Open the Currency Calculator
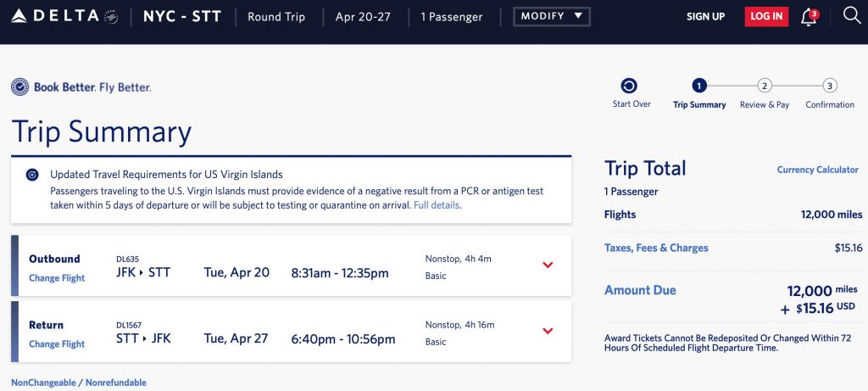The height and width of the screenshot is (391, 868). 817,170
